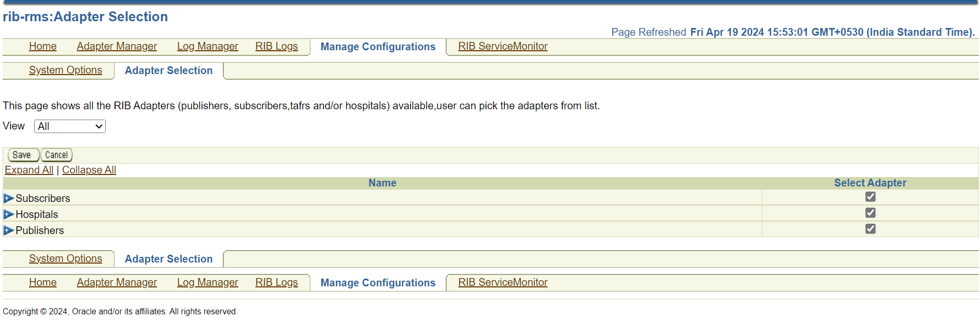Open the View filter dropdown
The height and width of the screenshot is (320, 980).
tap(69, 126)
